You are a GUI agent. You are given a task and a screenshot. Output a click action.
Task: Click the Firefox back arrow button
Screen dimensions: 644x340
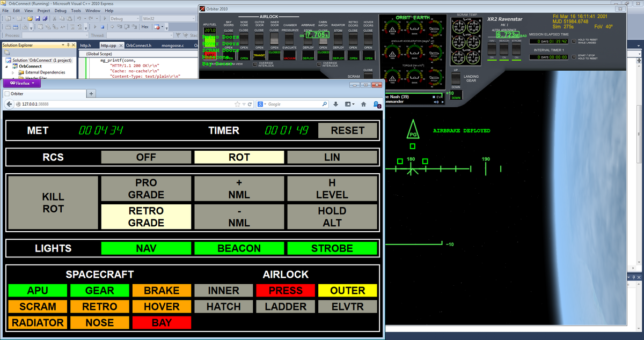point(9,104)
